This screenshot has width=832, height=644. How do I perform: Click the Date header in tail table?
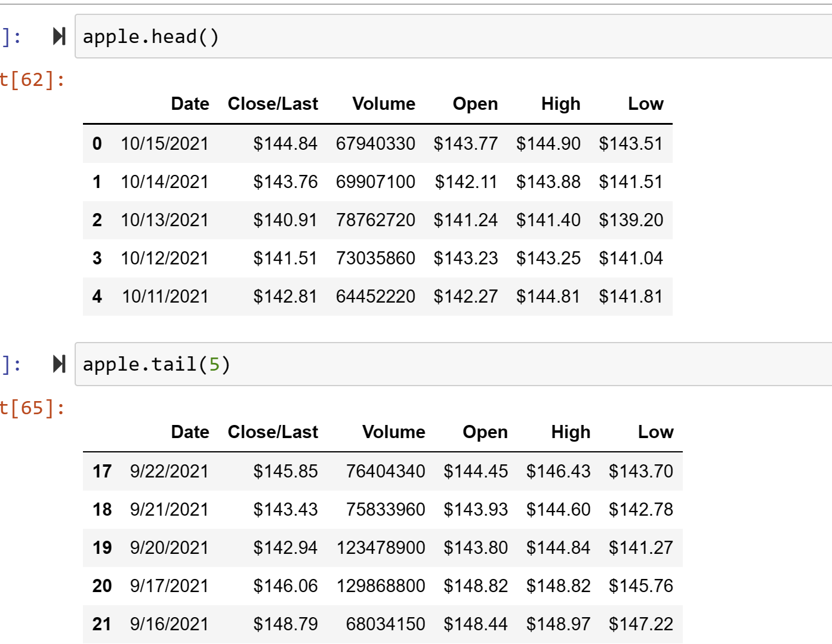tap(190, 432)
